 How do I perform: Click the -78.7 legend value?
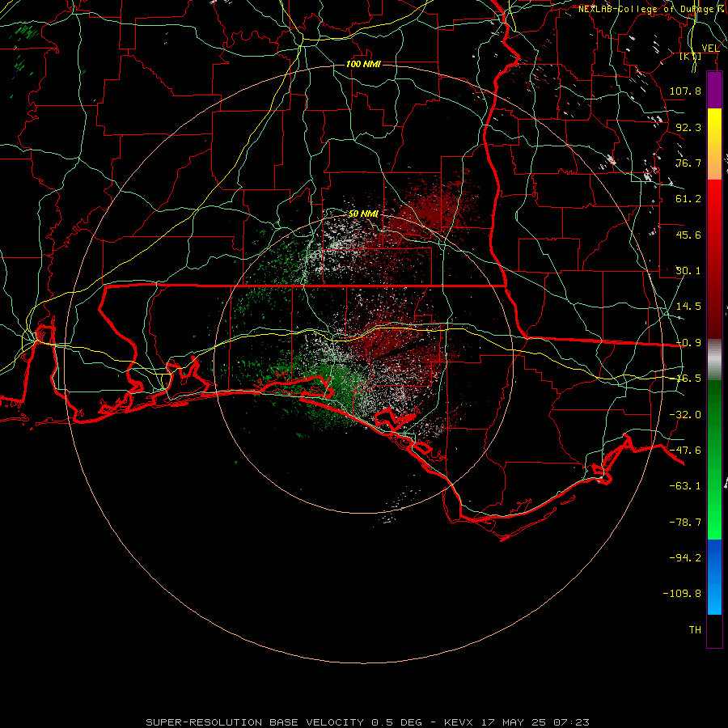(685, 523)
